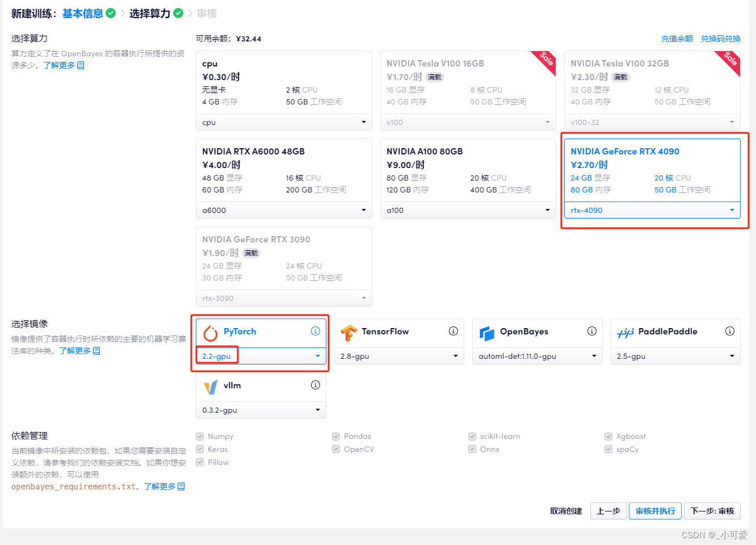This screenshot has width=756, height=545.
Task: Open PaddlePaddle 2.5-gpu version dropdown
Action: (675, 356)
